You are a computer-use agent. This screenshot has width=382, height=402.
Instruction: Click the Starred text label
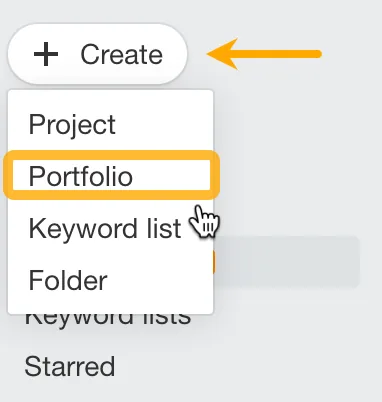click(70, 366)
